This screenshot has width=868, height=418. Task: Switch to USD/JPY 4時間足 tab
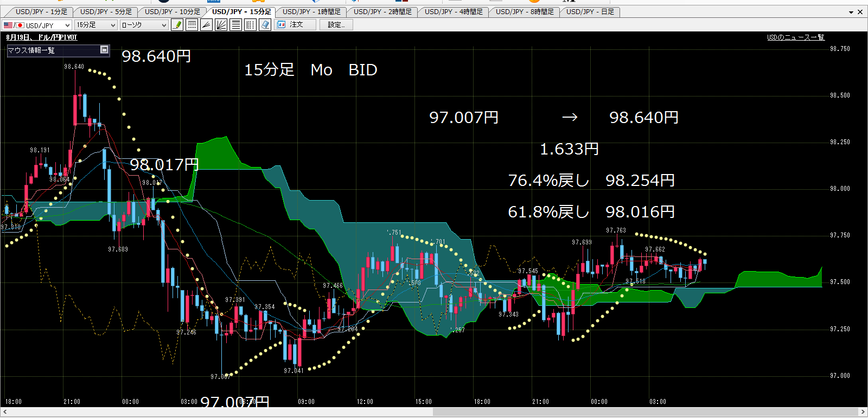pos(454,11)
